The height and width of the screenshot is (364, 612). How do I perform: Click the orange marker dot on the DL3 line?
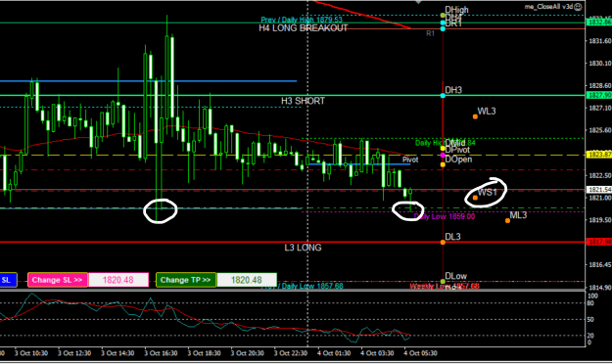coord(443,243)
